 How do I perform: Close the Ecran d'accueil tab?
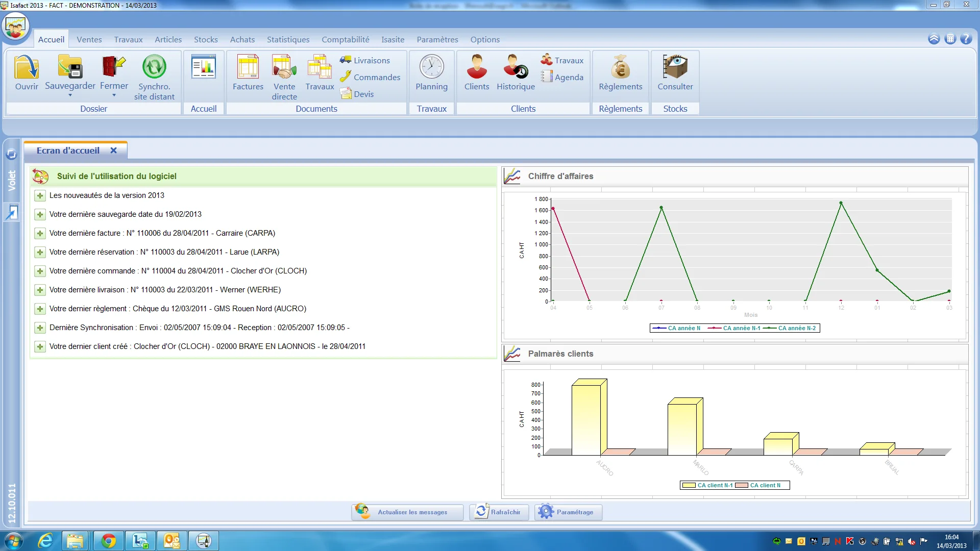click(114, 151)
